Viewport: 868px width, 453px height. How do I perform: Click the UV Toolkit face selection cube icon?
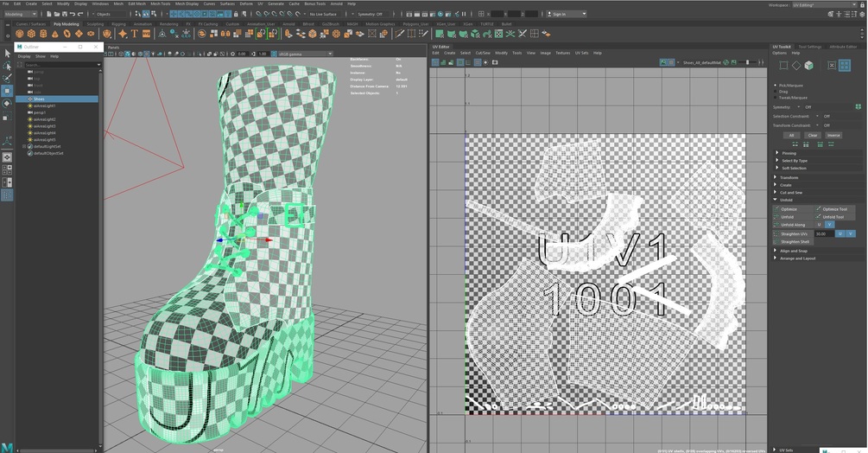tap(808, 66)
